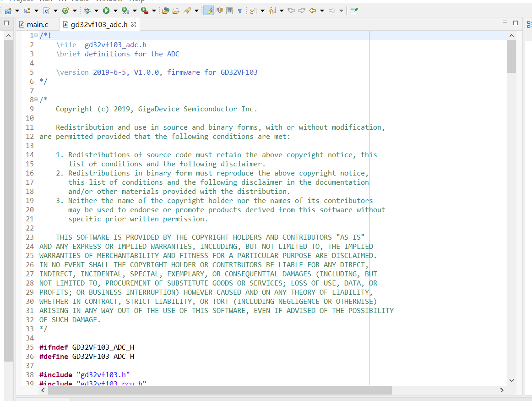Toggle Show Whitespace Characters pilcrow
The width and height of the screenshot is (532, 401).
(240, 11)
